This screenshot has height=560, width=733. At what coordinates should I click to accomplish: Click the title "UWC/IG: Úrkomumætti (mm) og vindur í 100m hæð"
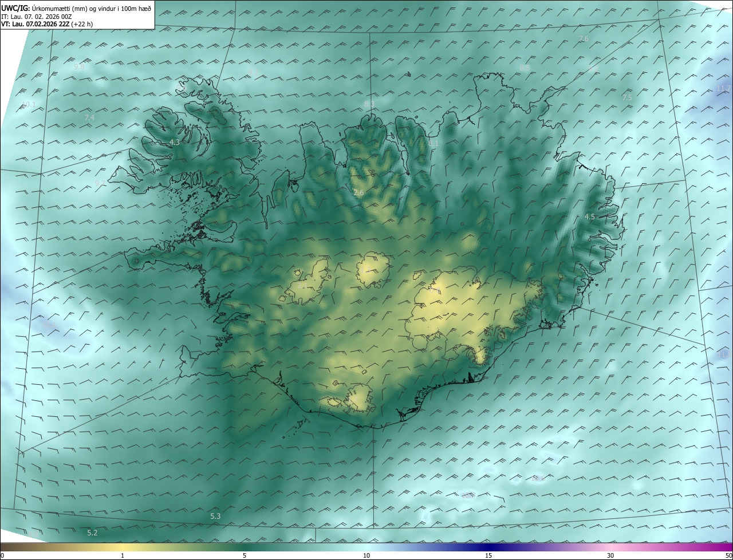click(x=76, y=9)
